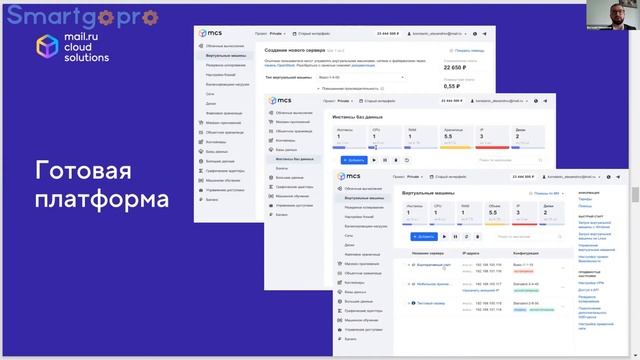Click the yellow storage usage bar in database instances window
The image size is (640, 360).
point(456,147)
